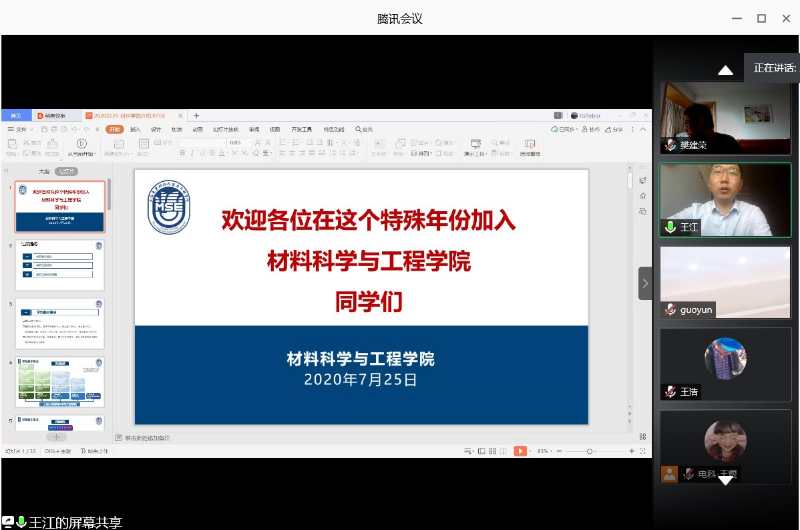Click the zoom in plus icon
Viewport: 800px width, 530px height.
(x=631, y=451)
